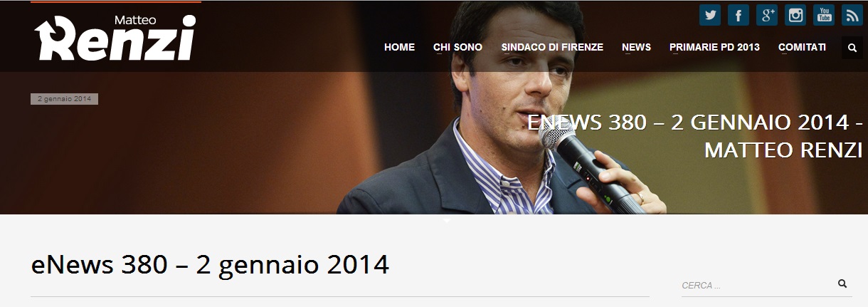Select the 2 gennaio 2014 date tag
Viewport: 868px width, 307px height.
click(x=64, y=99)
